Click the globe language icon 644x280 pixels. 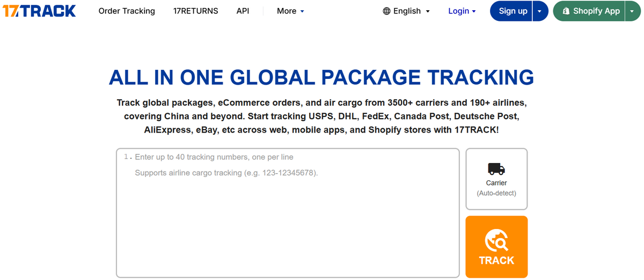(x=386, y=11)
